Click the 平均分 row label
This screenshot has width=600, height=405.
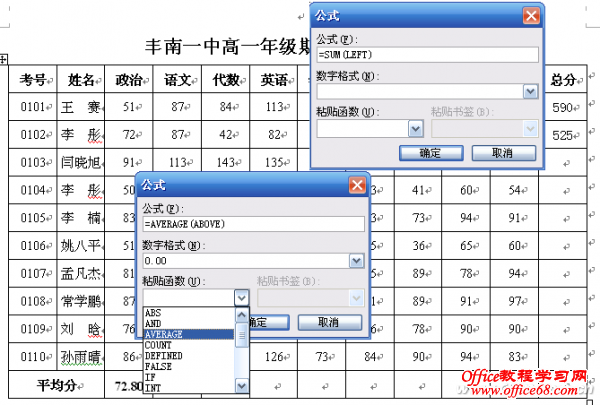(x=57, y=385)
